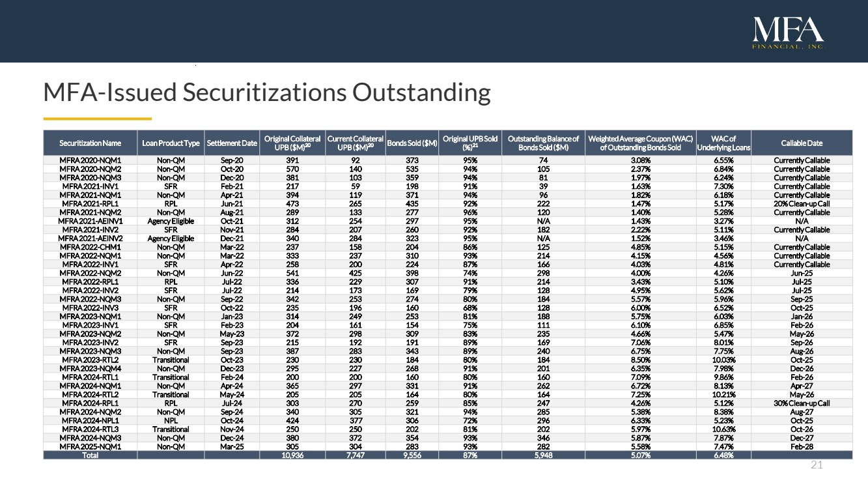Click the yellow accent bar under the title

(x=97, y=119)
